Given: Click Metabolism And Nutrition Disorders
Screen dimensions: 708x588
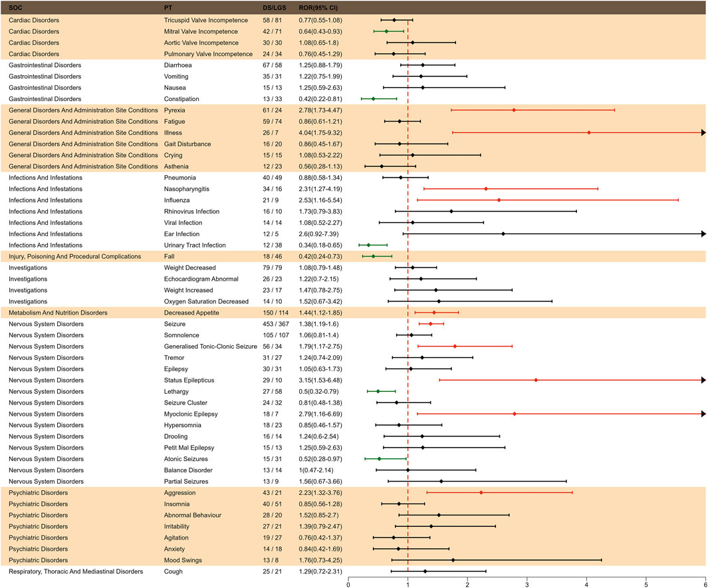Looking at the screenshot, I should 58,313.
